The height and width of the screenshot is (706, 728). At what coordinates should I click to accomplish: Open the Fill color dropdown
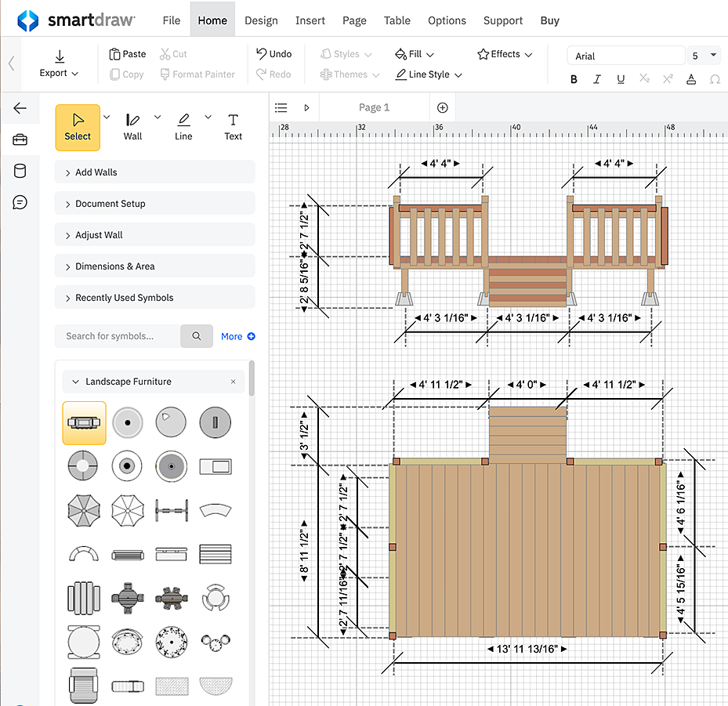[x=415, y=54]
